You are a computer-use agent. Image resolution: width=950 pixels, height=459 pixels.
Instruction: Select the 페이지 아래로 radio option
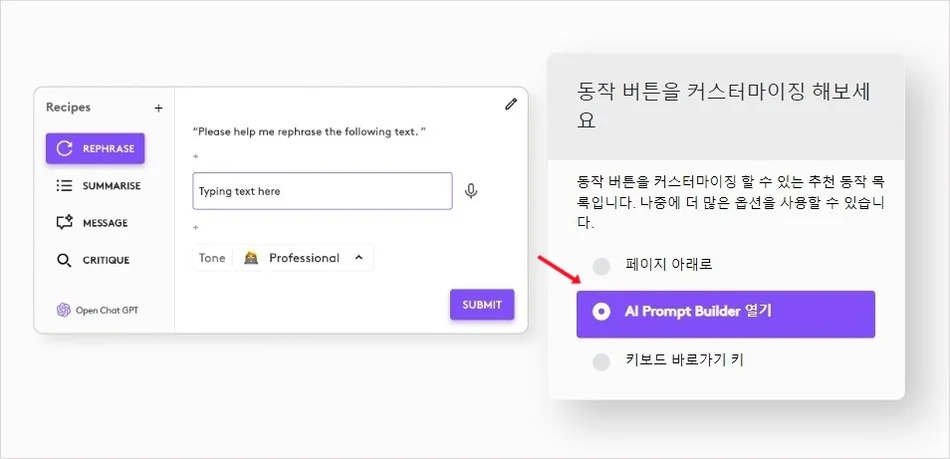click(601, 266)
